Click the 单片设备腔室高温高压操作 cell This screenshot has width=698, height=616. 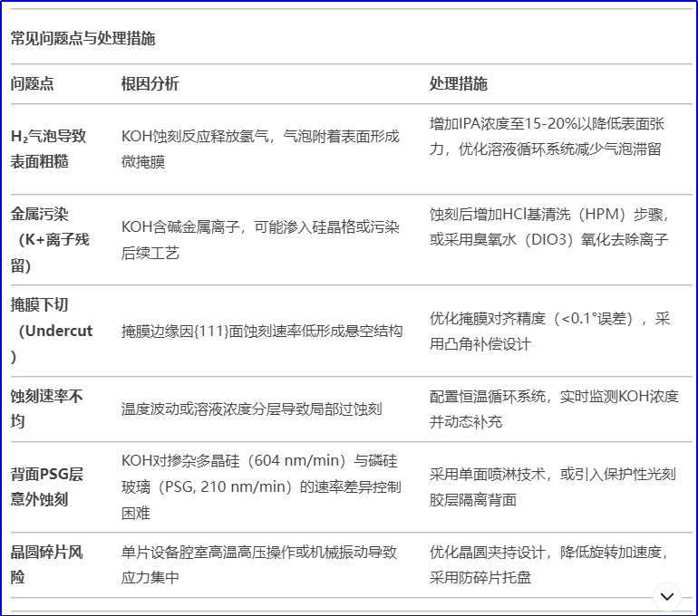tap(259, 565)
